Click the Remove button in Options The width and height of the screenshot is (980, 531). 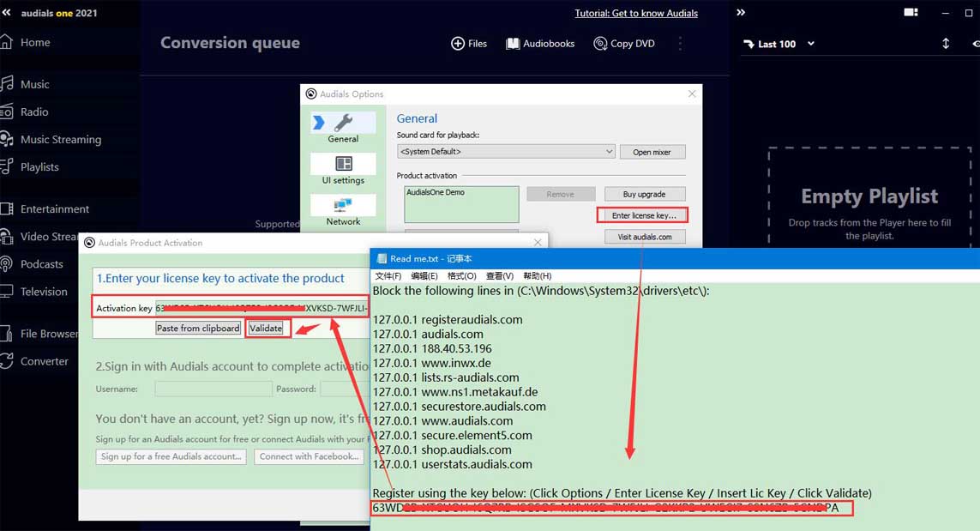[561, 194]
